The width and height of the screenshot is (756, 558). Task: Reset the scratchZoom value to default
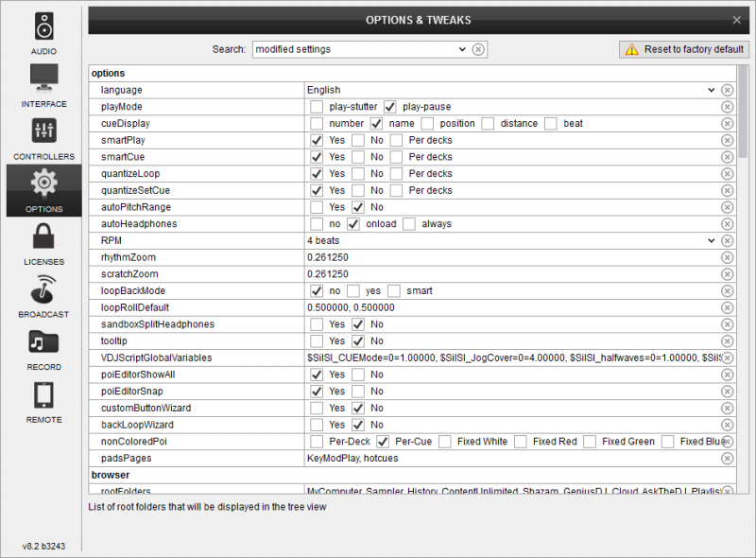[x=727, y=274]
